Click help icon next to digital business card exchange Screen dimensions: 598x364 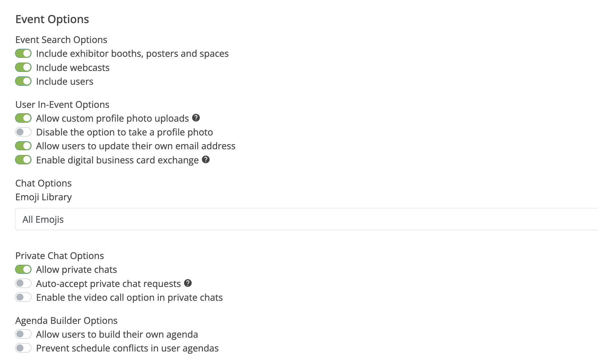[x=206, y=160]
